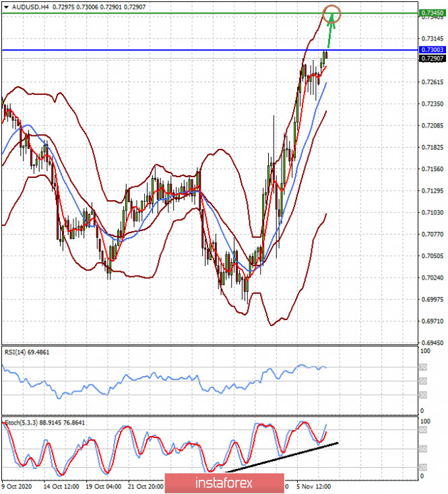Click the 0.71030 price on the axis
448x494 pixels.
433,213
